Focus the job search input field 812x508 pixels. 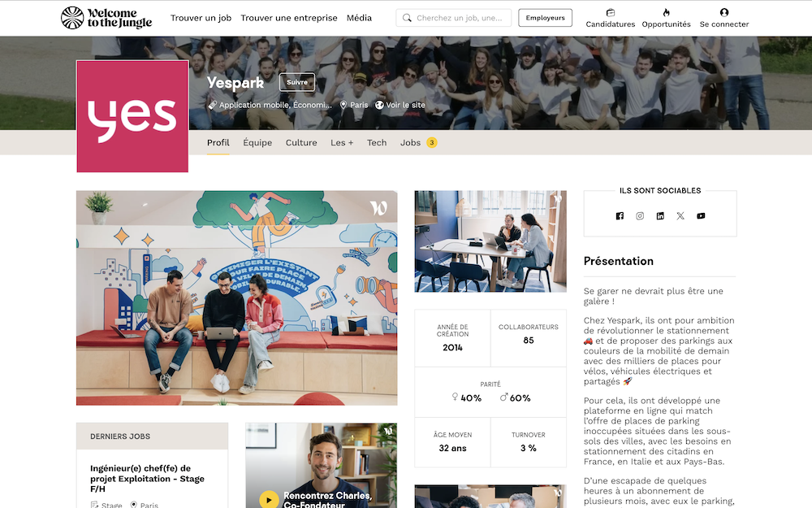click(x=454, y=18)
